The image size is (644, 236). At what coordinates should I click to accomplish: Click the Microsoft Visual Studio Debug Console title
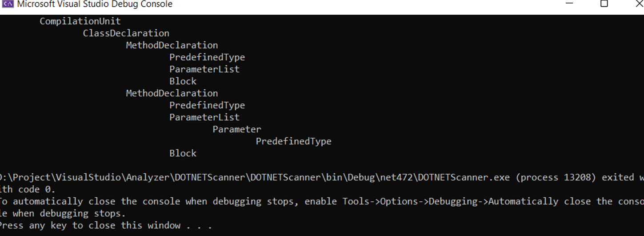pyautogui.click(x=94, y=4)
